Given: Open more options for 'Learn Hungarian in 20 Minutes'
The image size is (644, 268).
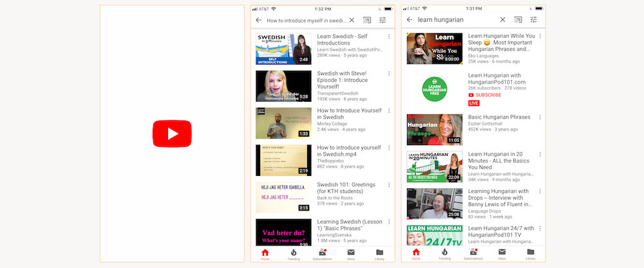Looking at the screenshot, I should pyautogui.click(x=540, y=155).
